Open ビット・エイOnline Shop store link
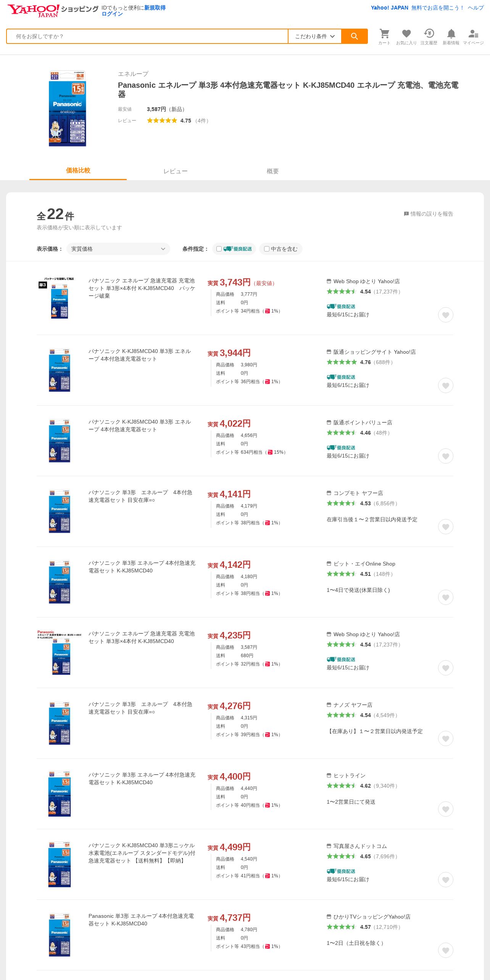Viewport: 490px width, 980px height. [364, 564]
